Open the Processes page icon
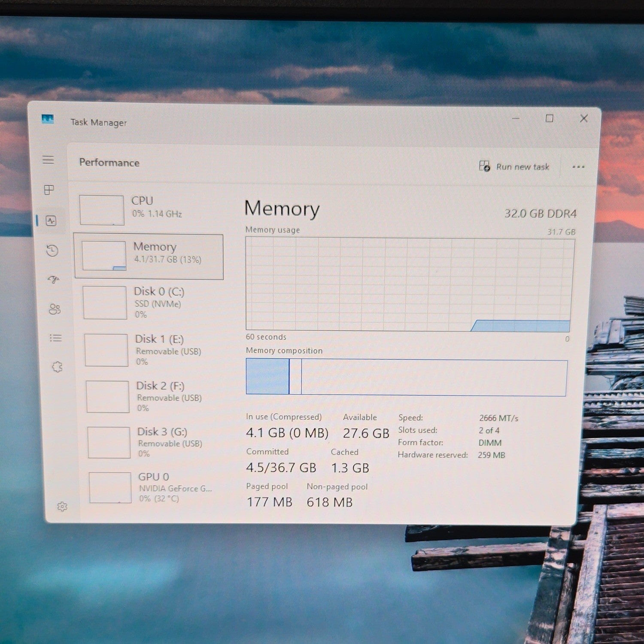Screen dimensions: 644x644 point(49,190)
